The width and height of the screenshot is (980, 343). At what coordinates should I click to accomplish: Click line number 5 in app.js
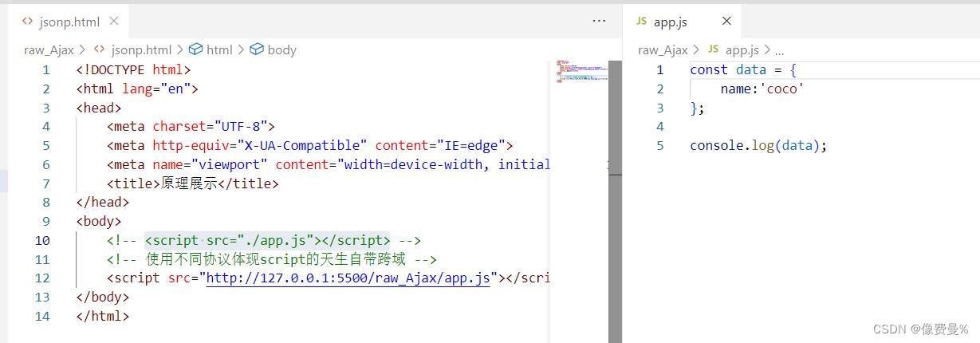point(659,145)
